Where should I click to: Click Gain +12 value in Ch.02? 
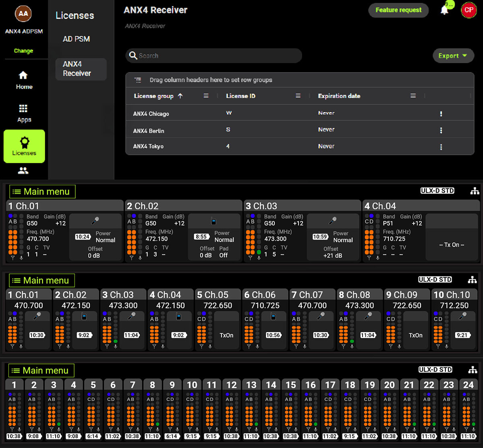(x=179, y=223)
